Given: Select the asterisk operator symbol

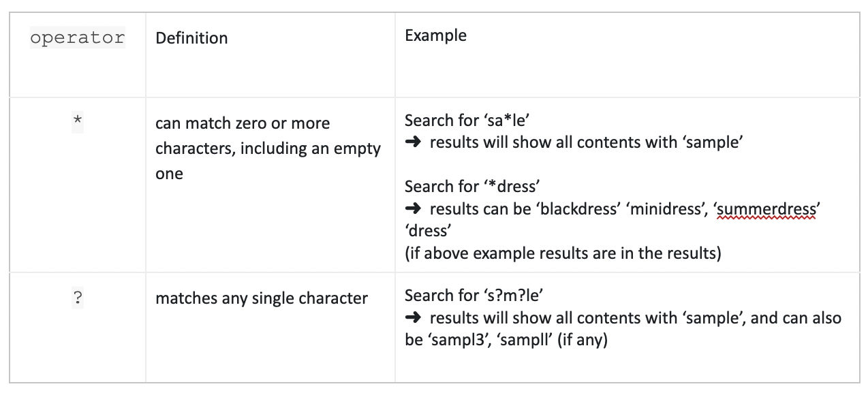Looking at the screenshot, I should pos(78,121).
